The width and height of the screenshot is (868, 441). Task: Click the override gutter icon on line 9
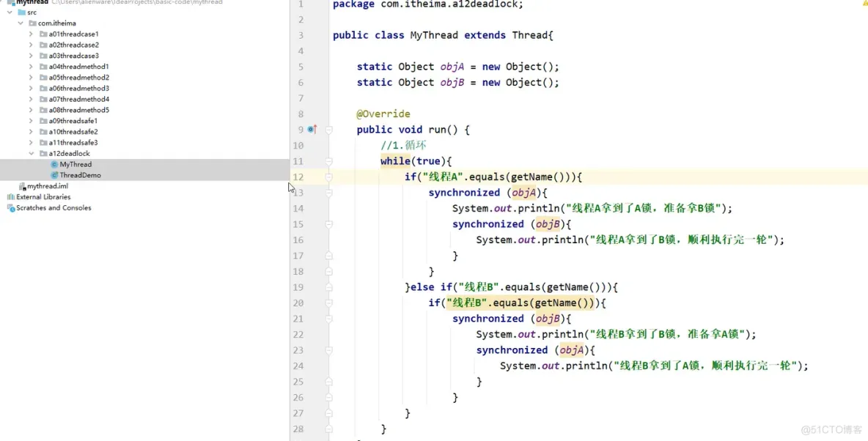[312, 130]
